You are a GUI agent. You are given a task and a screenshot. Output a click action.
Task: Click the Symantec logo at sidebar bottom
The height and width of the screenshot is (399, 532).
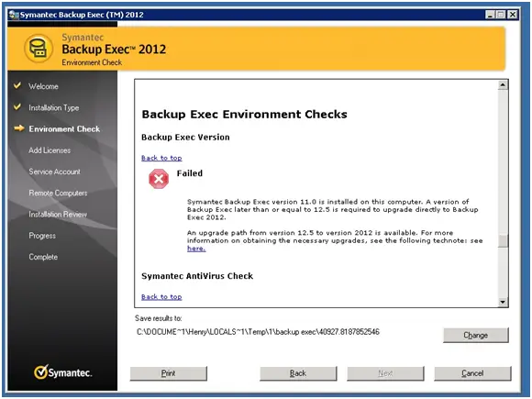62,372
